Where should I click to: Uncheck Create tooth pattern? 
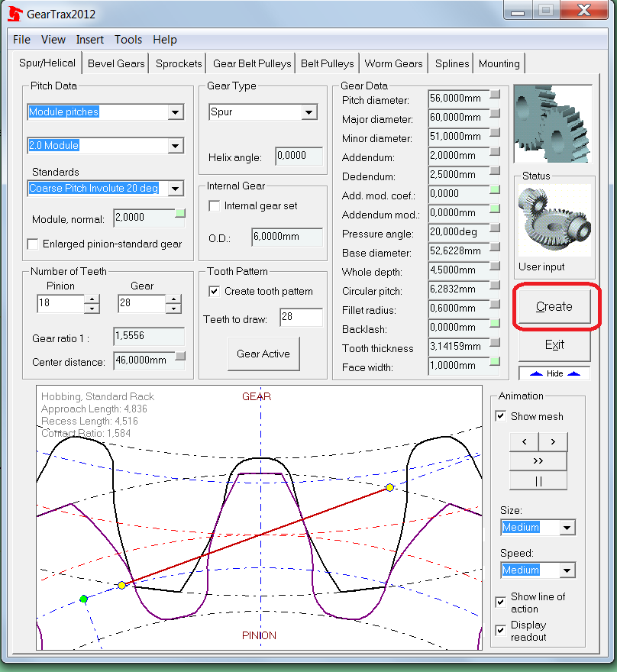(215, 292)
